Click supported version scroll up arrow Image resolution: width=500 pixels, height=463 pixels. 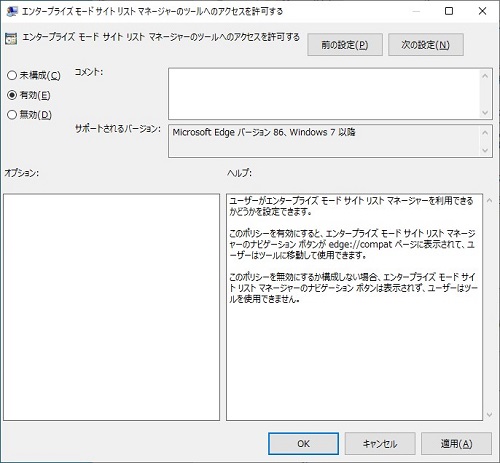point(485,132)
